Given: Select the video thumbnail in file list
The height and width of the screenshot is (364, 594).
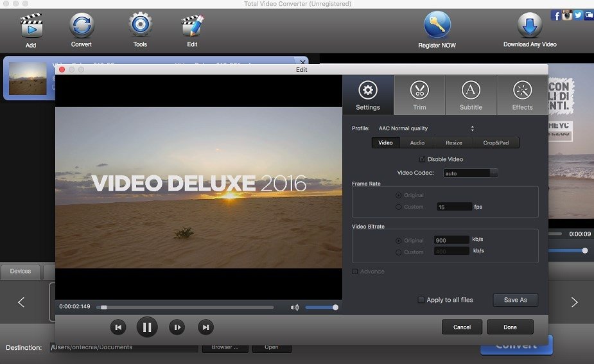Looking at the screenshot, I should 28,78.
